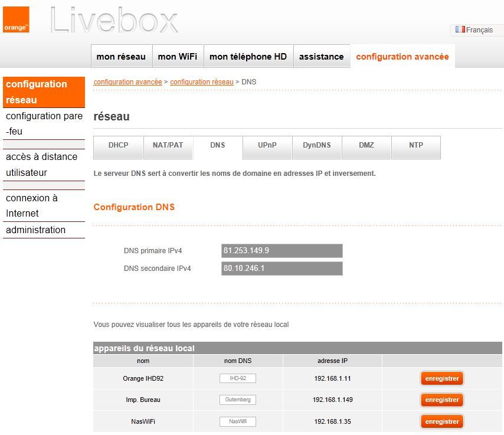Save NasWifi device settings with enregistrer
Screen dimensions: 504x435
pyautogui.click(x=441, y=421)
